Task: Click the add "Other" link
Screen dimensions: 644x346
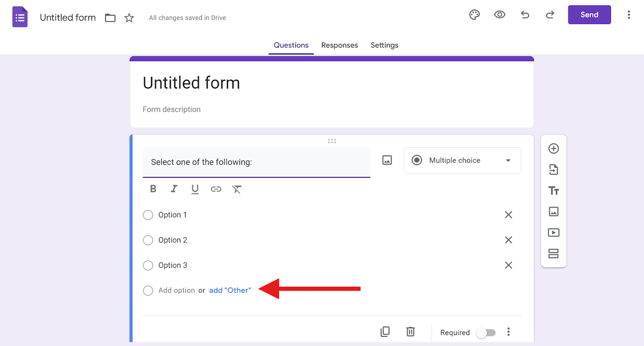Action: [230, 290]
